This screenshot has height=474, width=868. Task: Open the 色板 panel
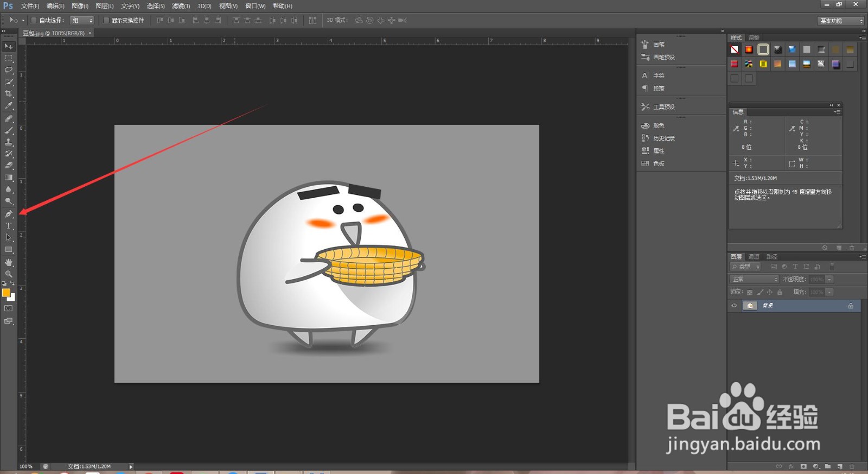click(x=659, y=163)
